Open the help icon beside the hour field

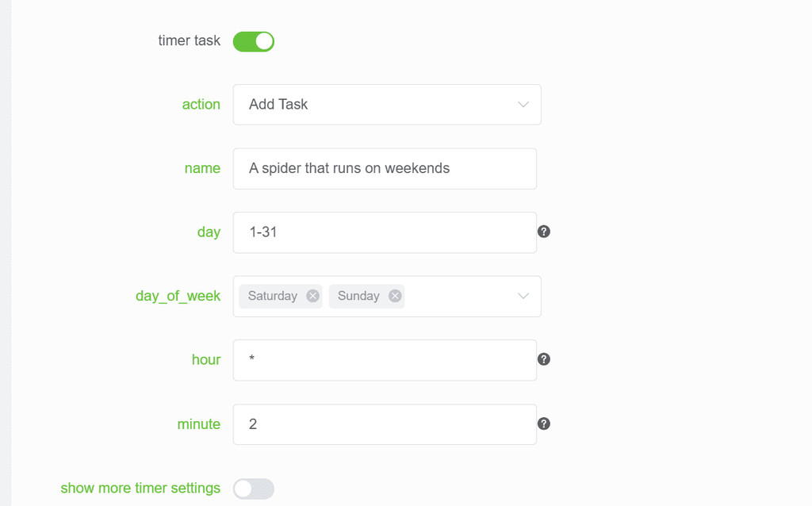pos(543,359)
